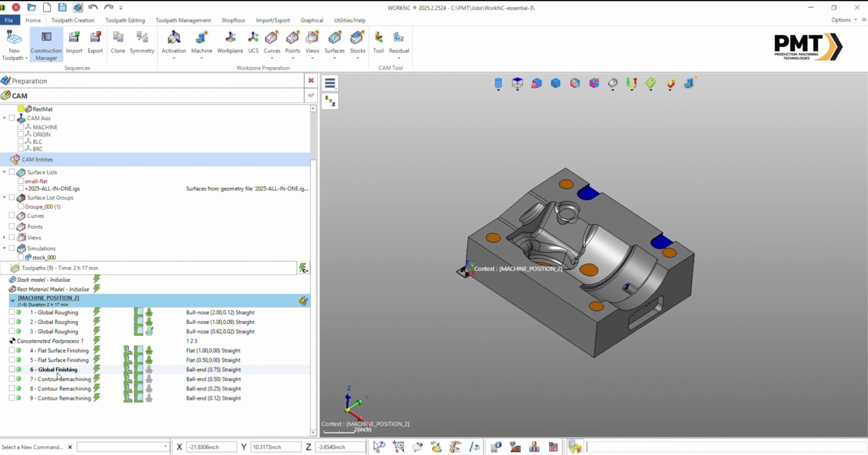The image size is (868, 455).
Task: Open the CAM Tool icon
Action: click(378, 42)
